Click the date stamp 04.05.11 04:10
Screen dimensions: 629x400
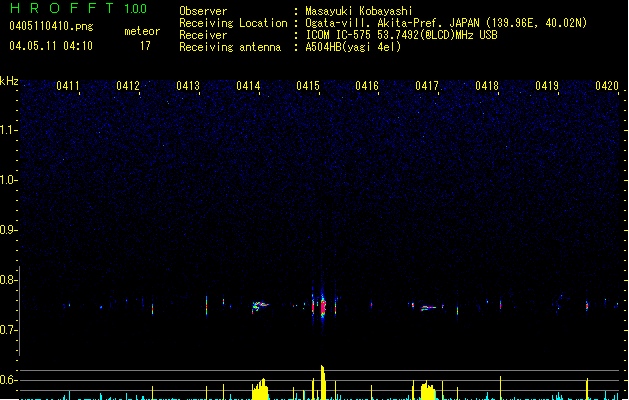click(x=51, y=46)
